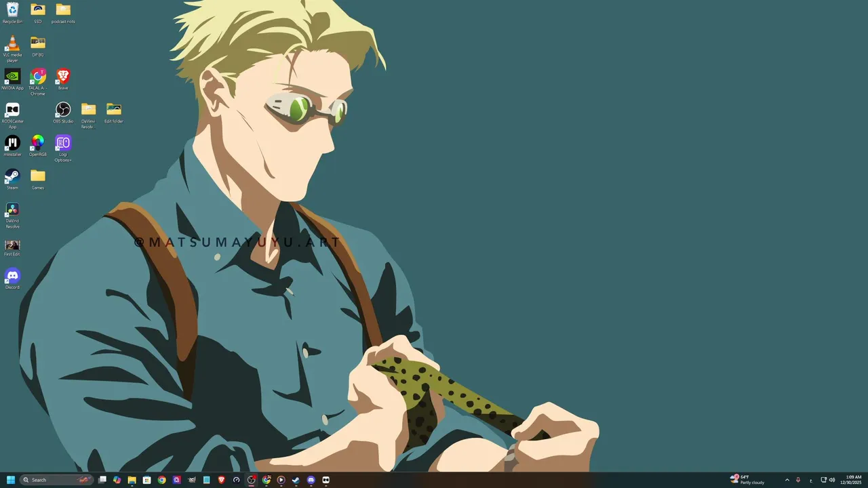Select the podcast nots folder
The height and width of the screenshot is (488, 868).
(x=63, y=13)
